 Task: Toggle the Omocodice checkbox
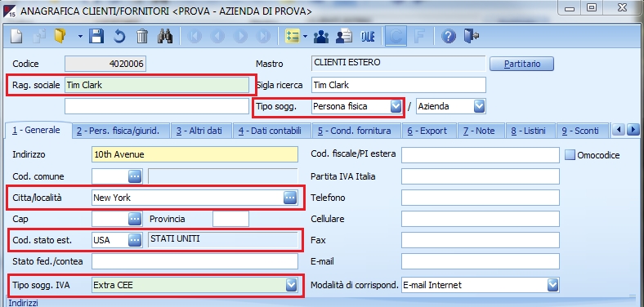[x=570, y=155]
